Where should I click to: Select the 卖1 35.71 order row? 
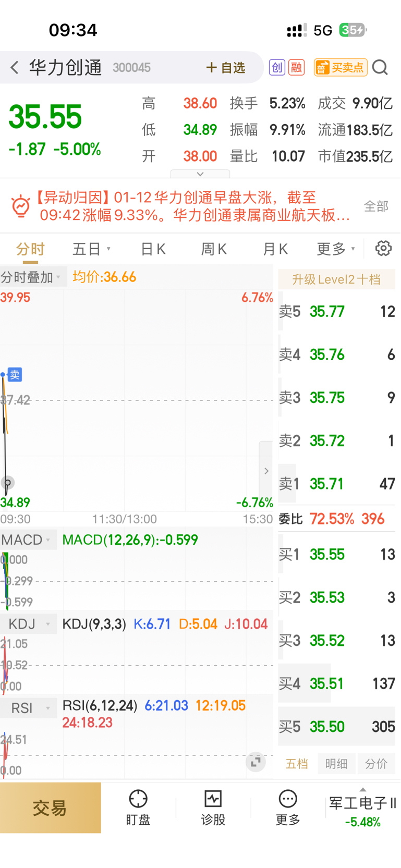click(x=336, y=484)
